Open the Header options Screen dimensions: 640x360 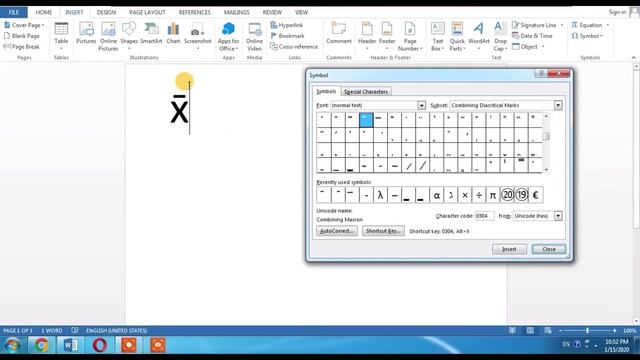pos(367,36)
